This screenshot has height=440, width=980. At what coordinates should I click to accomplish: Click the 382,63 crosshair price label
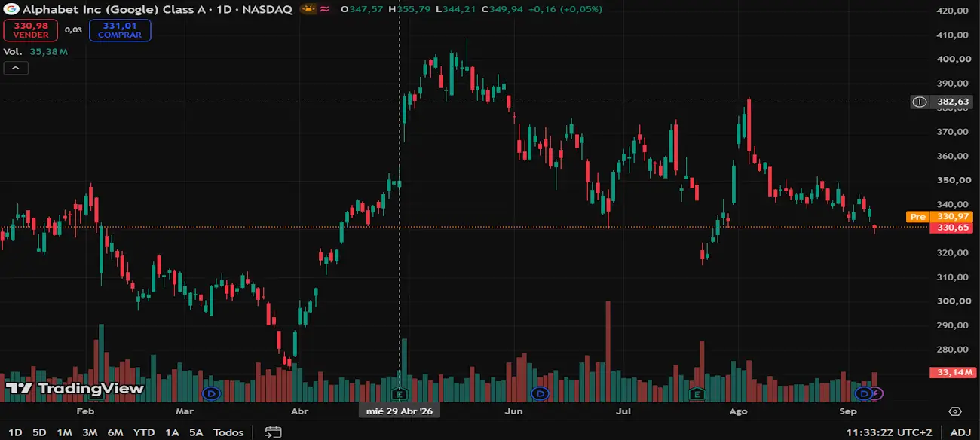(x=951, y=102)
